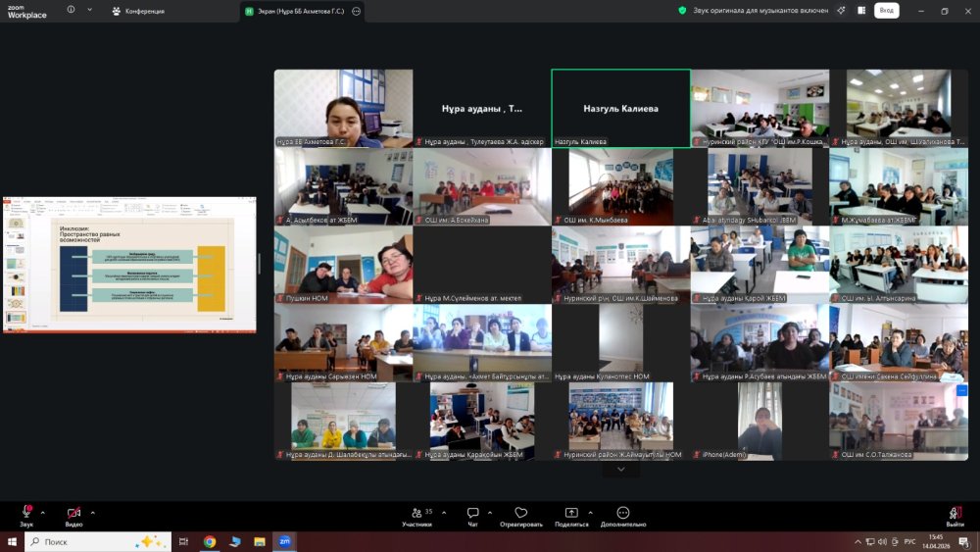Open File Explorer from the taskbar
The height and width of the screenshot is (552, 980).
(260, 541)
